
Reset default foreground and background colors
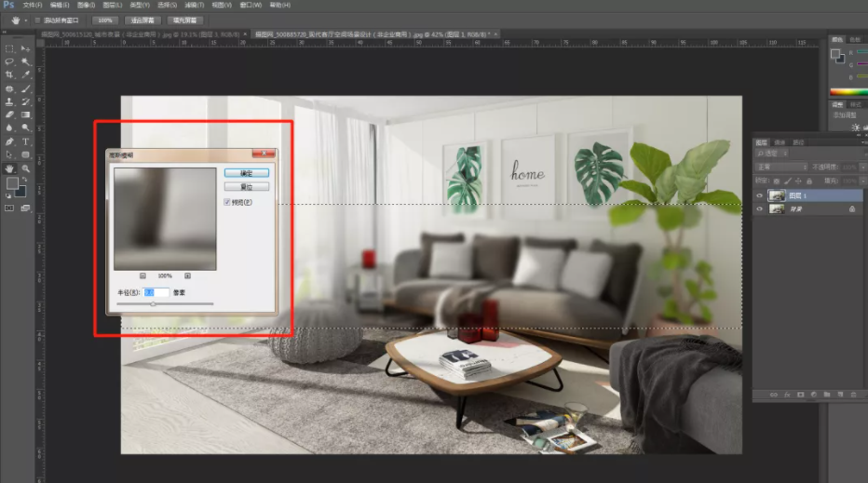pyautogui.click(x=7, y=195)
